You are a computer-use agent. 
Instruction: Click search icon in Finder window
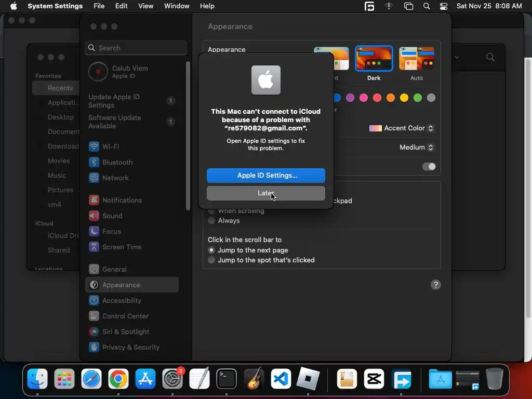point(490,57)
